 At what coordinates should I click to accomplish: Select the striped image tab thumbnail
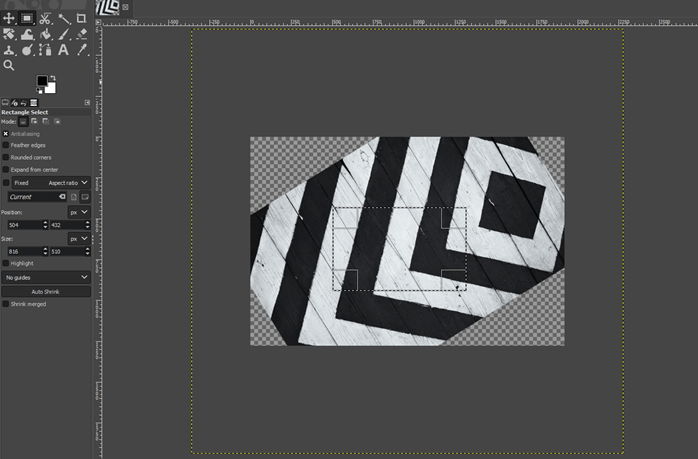coord(109,8)
